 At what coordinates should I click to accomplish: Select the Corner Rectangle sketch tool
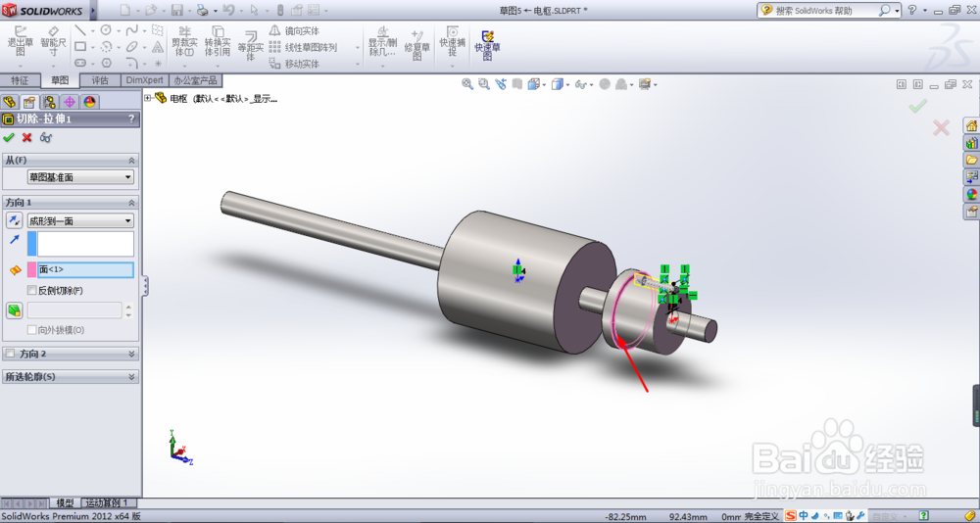click(80, 46)
